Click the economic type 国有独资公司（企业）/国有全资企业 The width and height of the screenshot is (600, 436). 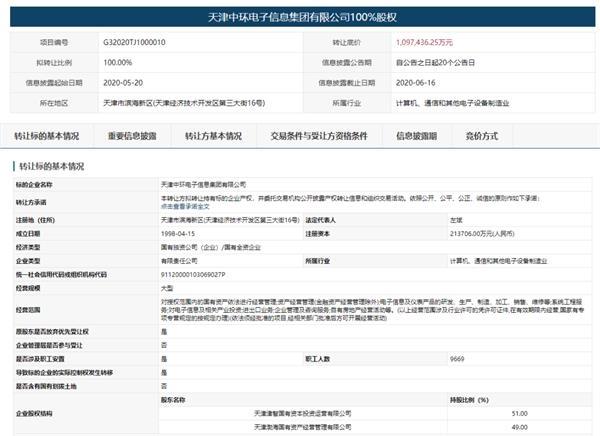(210, 247)
